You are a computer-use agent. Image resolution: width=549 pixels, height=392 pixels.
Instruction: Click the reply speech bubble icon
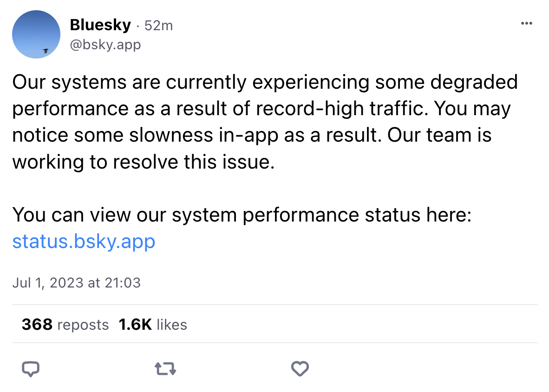(x=31, y=369)
